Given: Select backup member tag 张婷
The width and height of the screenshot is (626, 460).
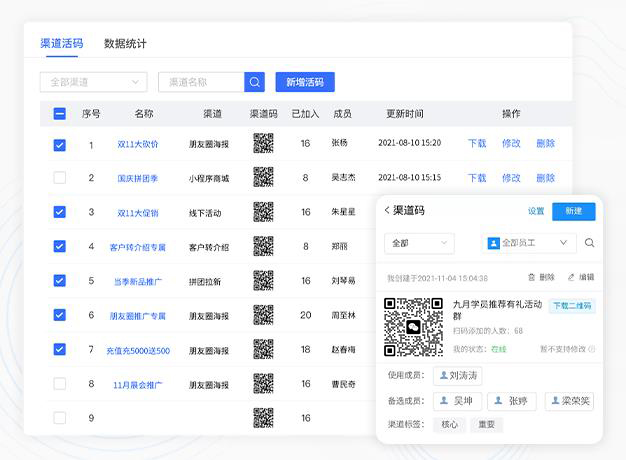Looking at the screenshot, I should click(x=512, y=401).
